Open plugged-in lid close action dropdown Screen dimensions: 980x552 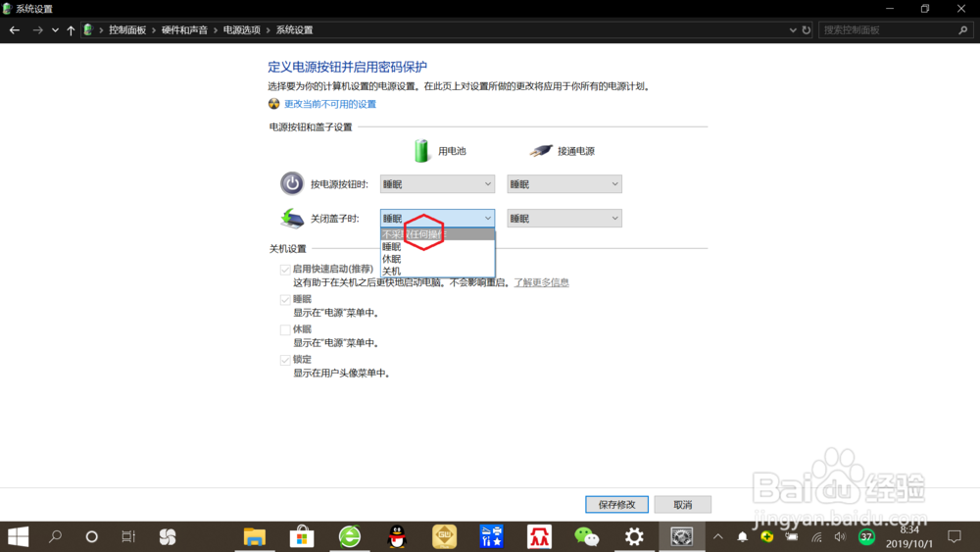pyautogui.click(x=564, y=219)
